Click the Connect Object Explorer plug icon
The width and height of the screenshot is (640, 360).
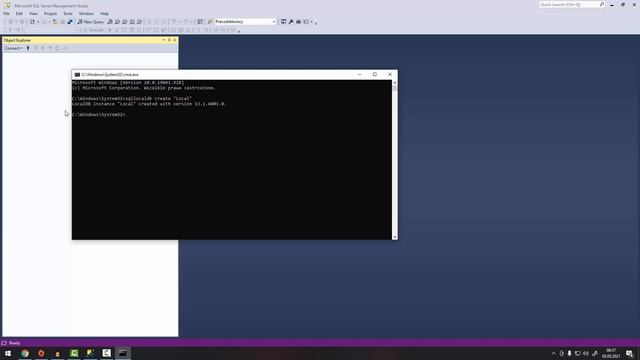[x=28, y=48]
